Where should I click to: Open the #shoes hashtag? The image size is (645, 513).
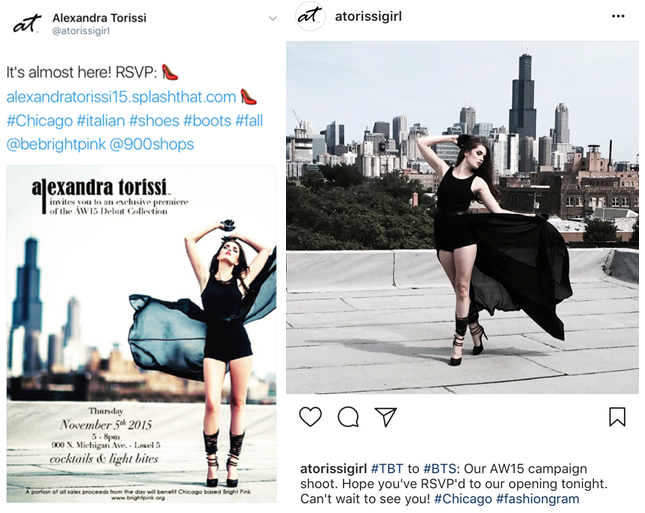tap(154, 121)
